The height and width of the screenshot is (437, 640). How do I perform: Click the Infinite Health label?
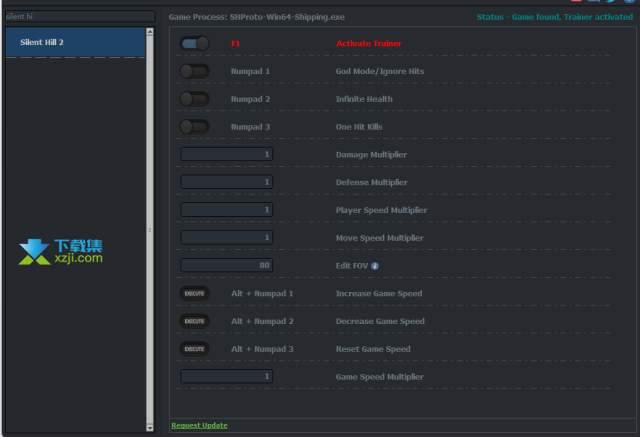364,99
